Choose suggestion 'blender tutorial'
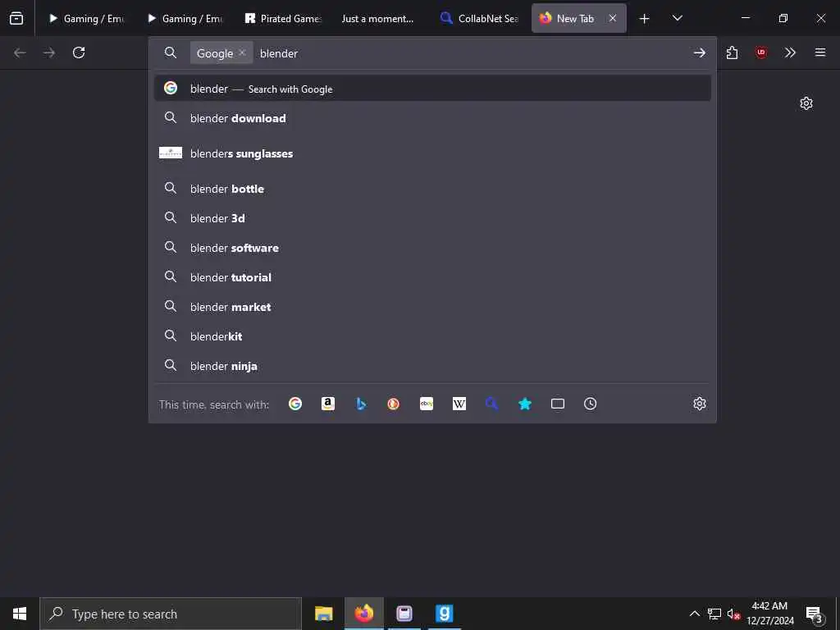The image size is (840, 630). coord(432,277)
